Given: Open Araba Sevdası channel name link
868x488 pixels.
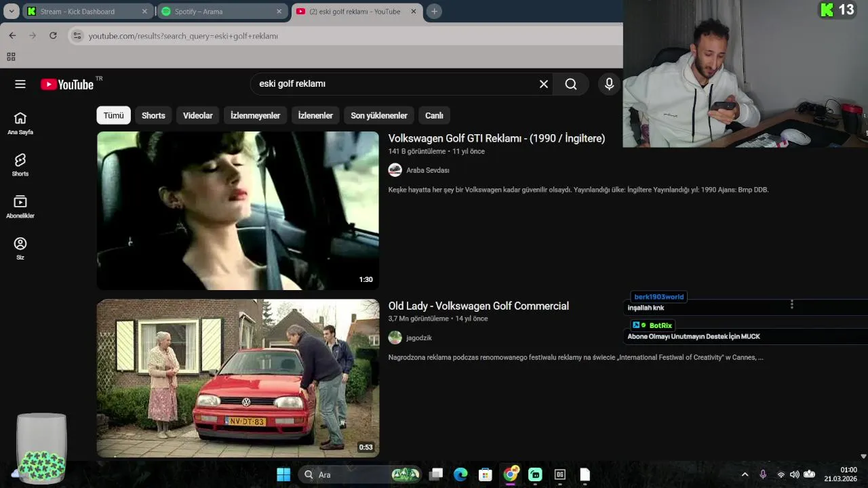Looking at the screenshot, I should click(428, 170).
